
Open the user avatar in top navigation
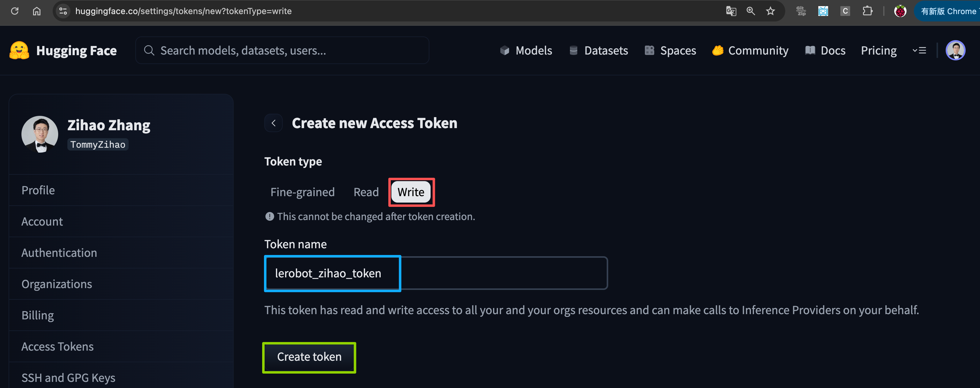click(955, 50)
